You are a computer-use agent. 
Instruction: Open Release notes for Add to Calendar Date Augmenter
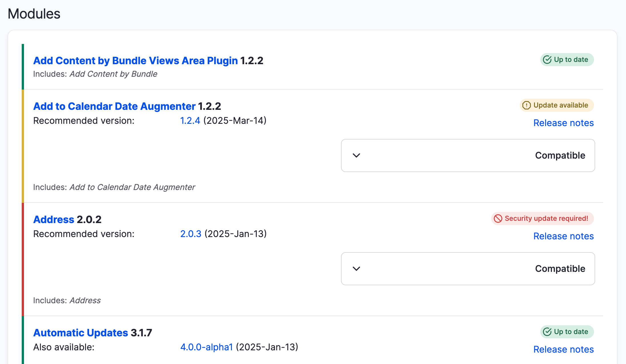pyautogui.click(x=563, y=123)
